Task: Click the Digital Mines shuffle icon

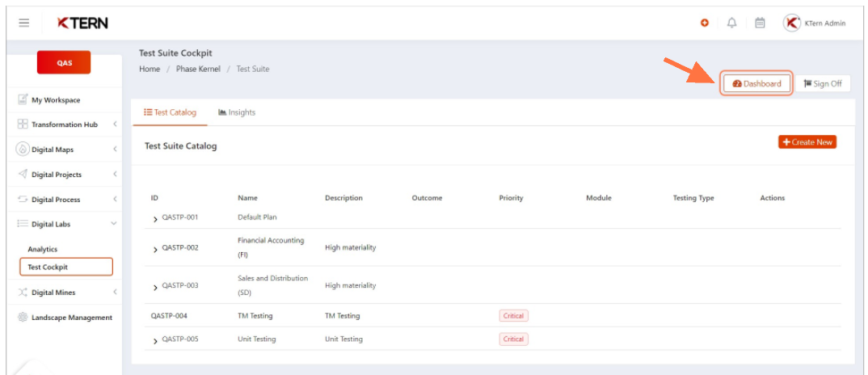Action: [x=23, y=292]
